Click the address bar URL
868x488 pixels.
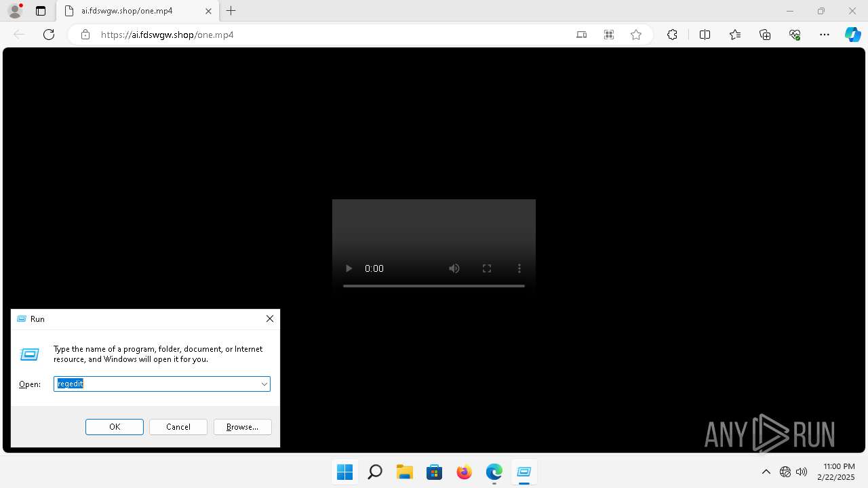pyautogui.click(x=167, y=35)
